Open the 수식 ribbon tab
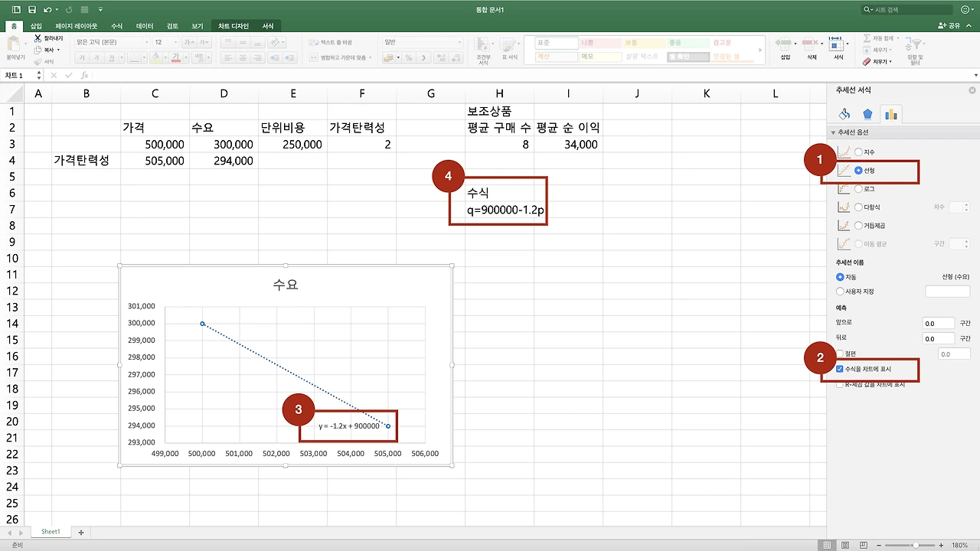Viewport: 980px width, 551px height. [116, 26]
